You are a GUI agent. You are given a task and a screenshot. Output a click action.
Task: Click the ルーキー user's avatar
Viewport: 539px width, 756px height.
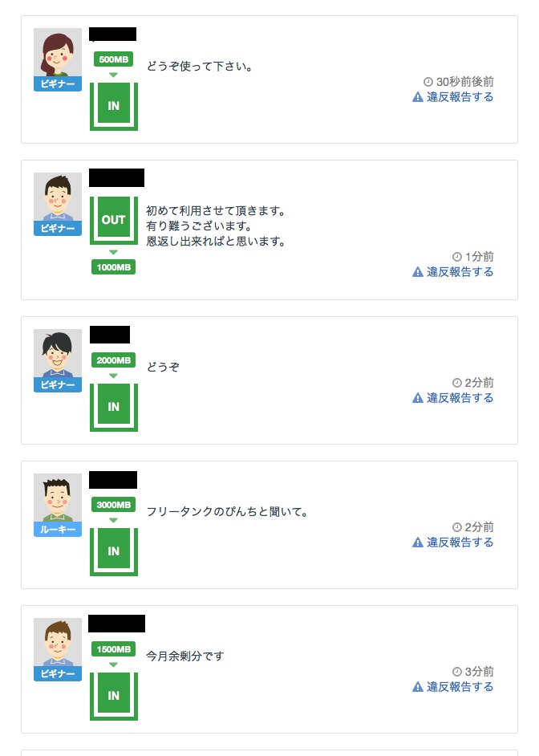tap(58, 498)
